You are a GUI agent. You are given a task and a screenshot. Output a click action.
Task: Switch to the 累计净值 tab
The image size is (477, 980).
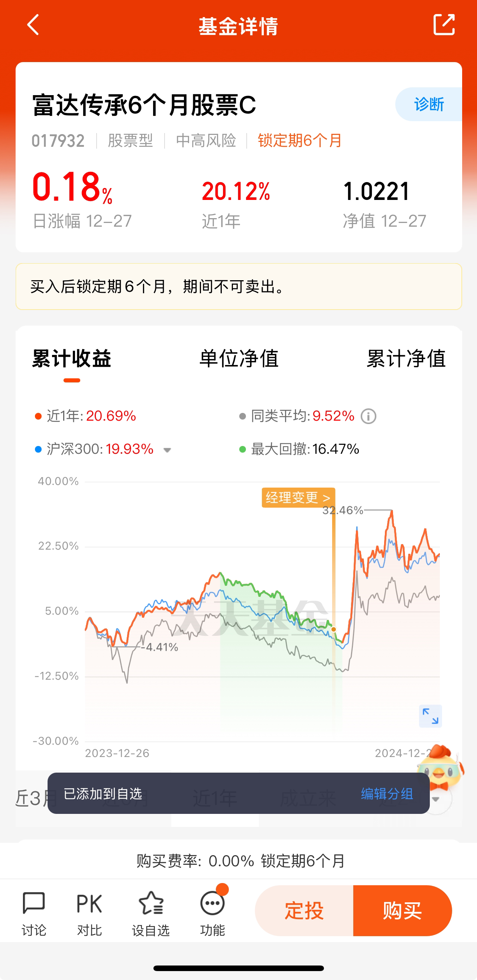406,358
